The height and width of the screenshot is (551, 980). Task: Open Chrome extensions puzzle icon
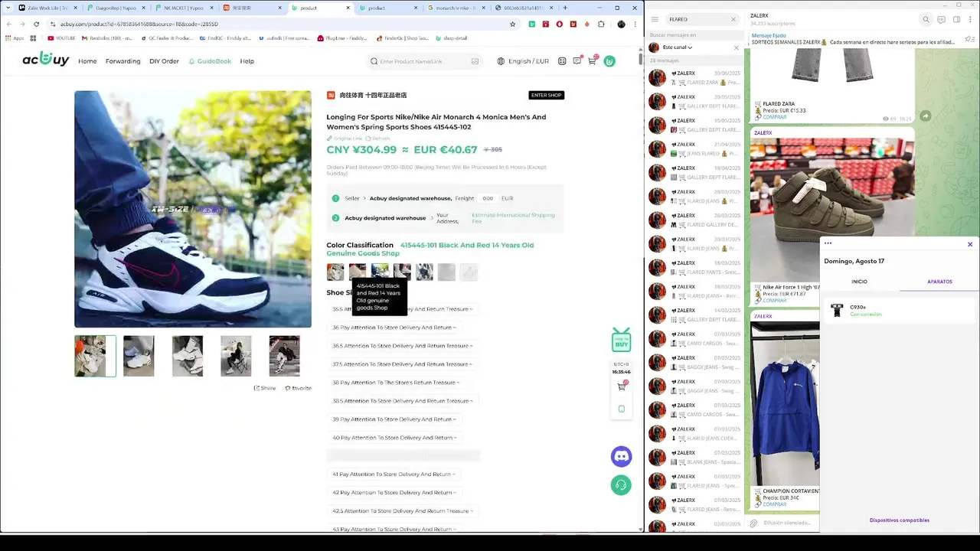(x=601, y=24)
